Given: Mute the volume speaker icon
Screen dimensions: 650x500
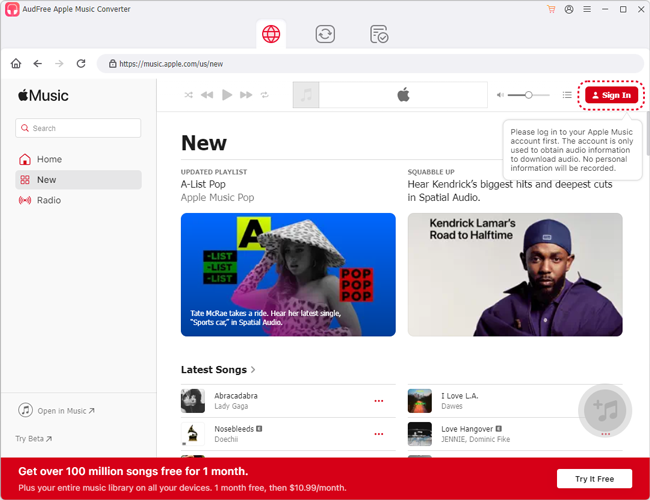Looking at the screenshot, I should (x=500, y=95).
